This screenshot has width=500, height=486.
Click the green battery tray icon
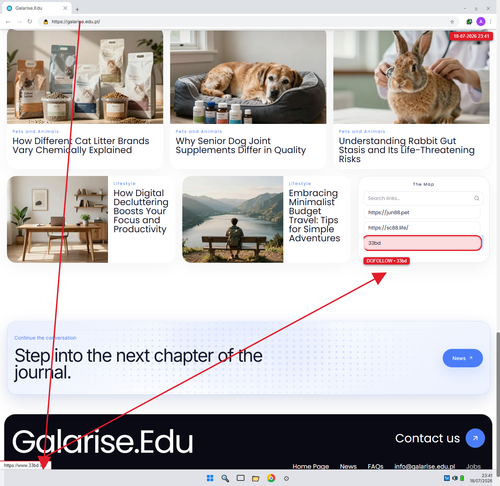(462, 478)
